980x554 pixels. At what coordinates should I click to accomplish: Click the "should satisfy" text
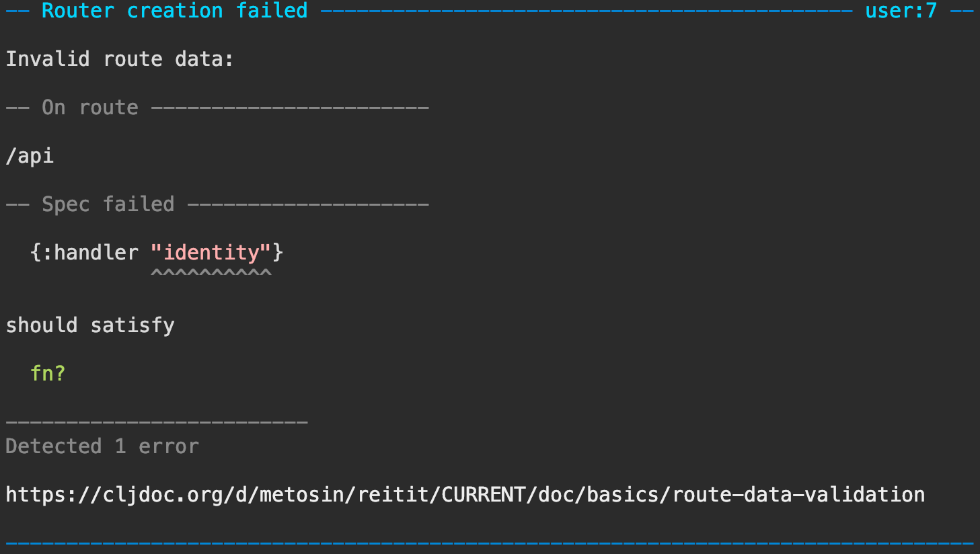[x=90, y=325]
